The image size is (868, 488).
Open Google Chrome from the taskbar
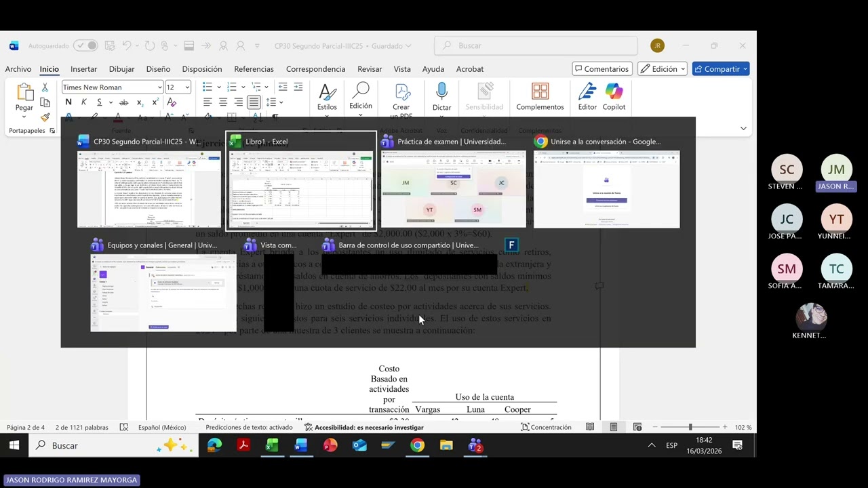(417, 445)
